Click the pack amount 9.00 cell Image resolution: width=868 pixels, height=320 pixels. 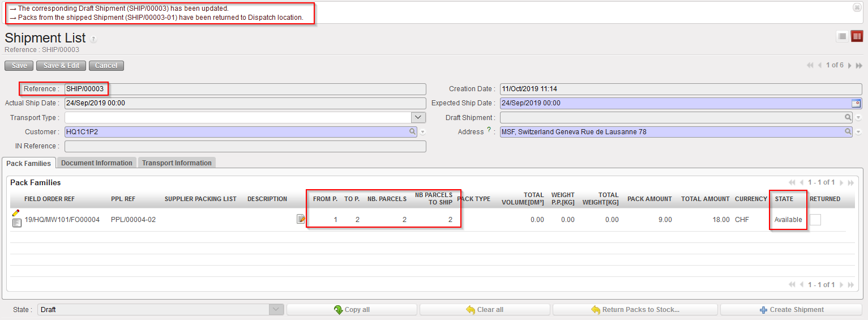click(665, 220)
